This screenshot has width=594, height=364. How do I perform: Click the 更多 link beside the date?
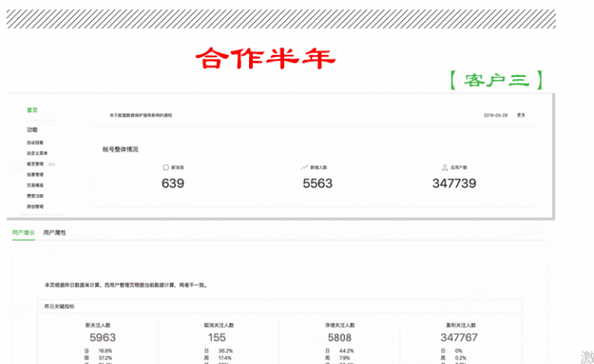521,115
